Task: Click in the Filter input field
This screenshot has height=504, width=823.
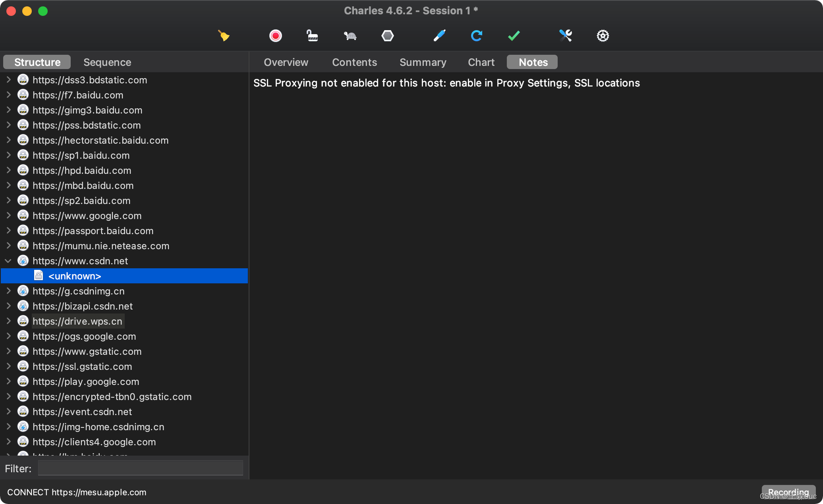Action: 140,468
